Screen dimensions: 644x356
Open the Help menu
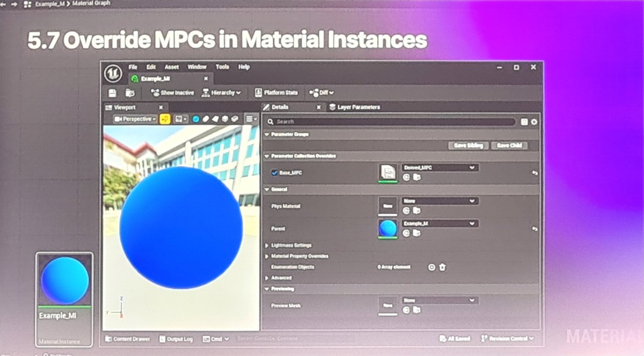point(244,67)
